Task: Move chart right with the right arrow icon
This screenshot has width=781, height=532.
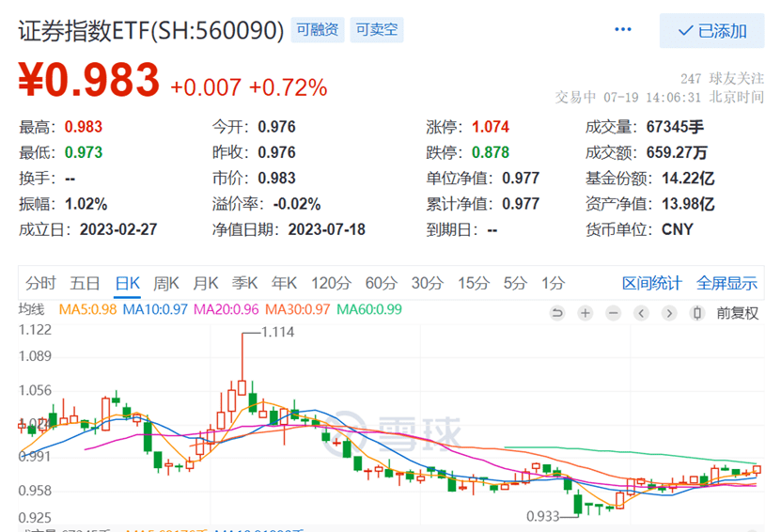Action: 669,313
